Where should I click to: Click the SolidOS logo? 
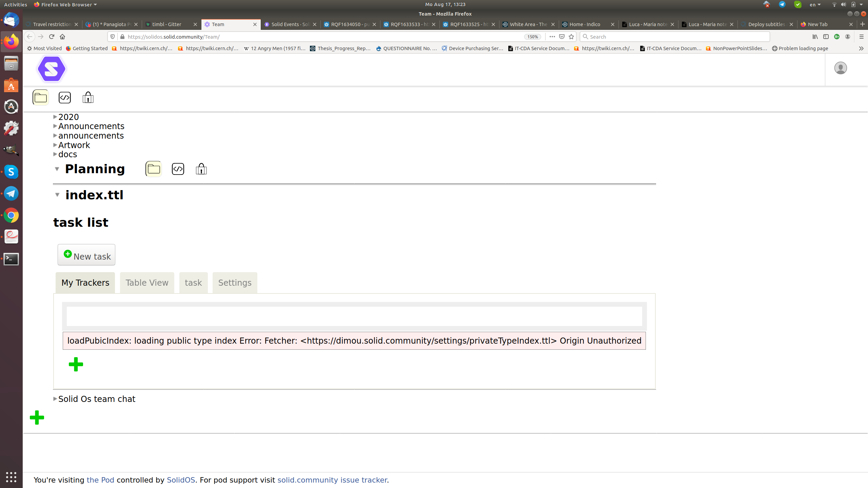51,69
